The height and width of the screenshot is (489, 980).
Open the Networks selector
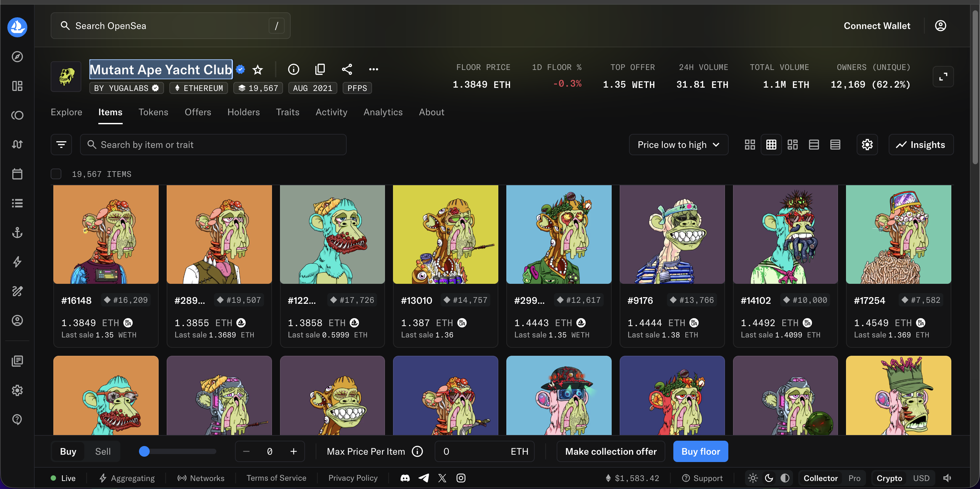pyautogui.click(x=201, y=478)
